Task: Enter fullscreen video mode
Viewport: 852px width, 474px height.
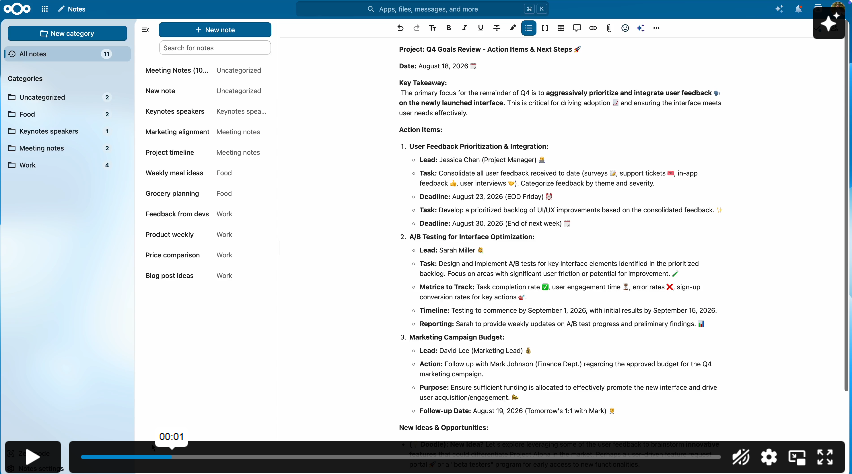Action: 825,457
